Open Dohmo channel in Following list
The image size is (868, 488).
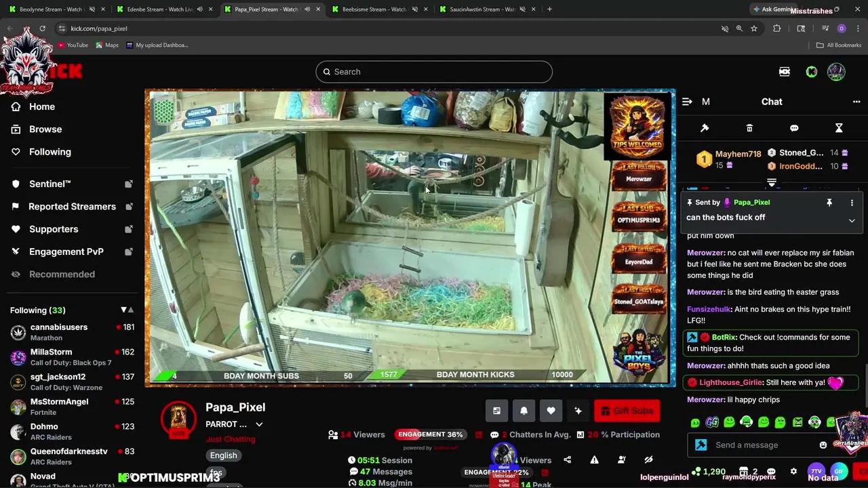[72, 432]
